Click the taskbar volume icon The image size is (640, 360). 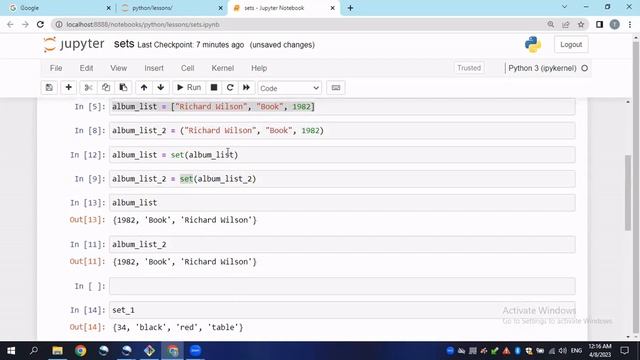click(563, 351)
